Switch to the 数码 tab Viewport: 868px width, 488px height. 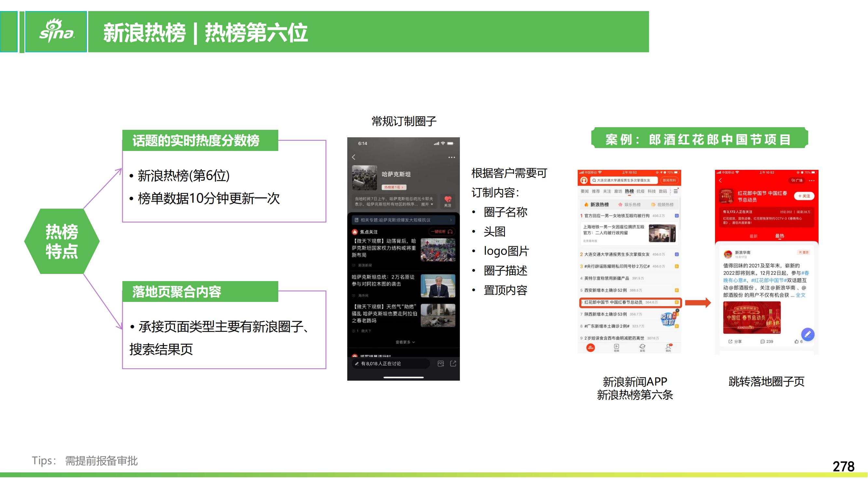coord(662,191)
